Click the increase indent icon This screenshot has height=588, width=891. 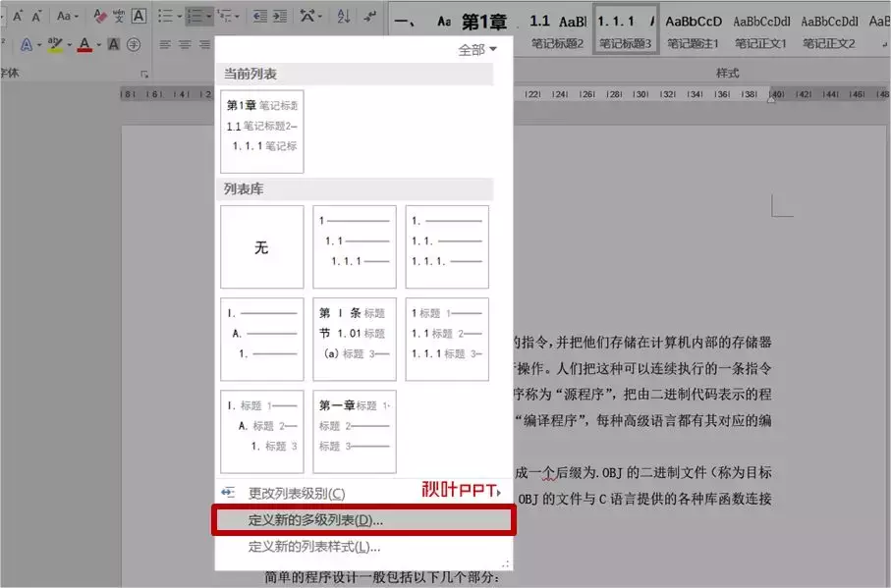[280, 16]
